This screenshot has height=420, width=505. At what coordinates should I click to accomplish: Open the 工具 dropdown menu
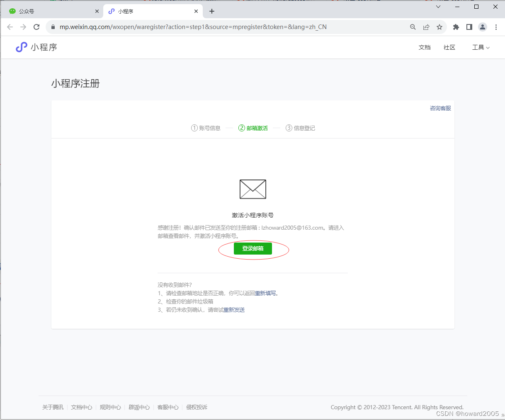[480, 47]
